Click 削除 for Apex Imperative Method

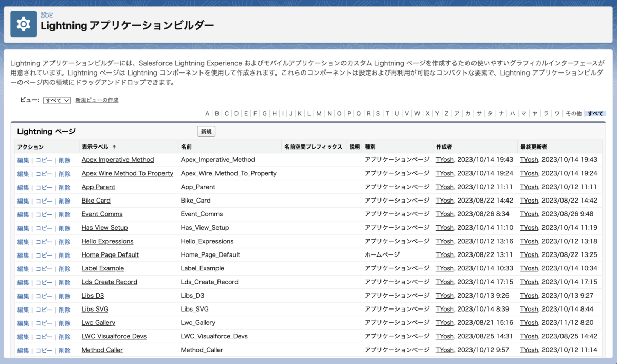65,160
